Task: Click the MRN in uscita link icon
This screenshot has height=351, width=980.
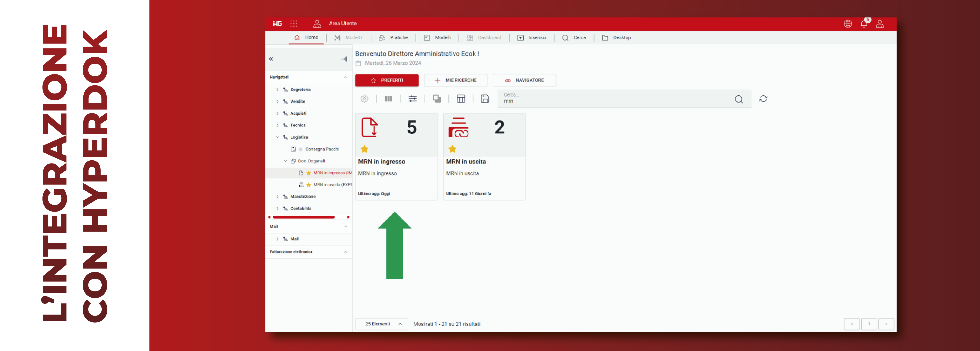Action: (458, 127)
